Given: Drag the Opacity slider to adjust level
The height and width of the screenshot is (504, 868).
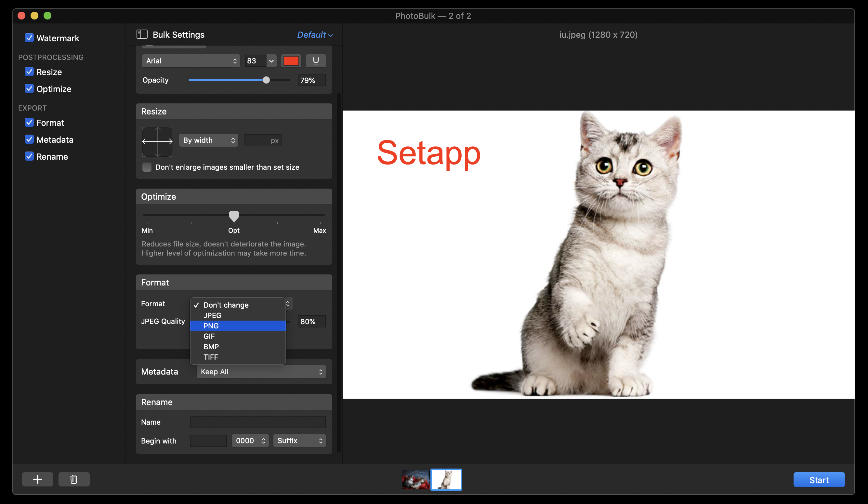Looking at the screenshot, I should [266, 80].
